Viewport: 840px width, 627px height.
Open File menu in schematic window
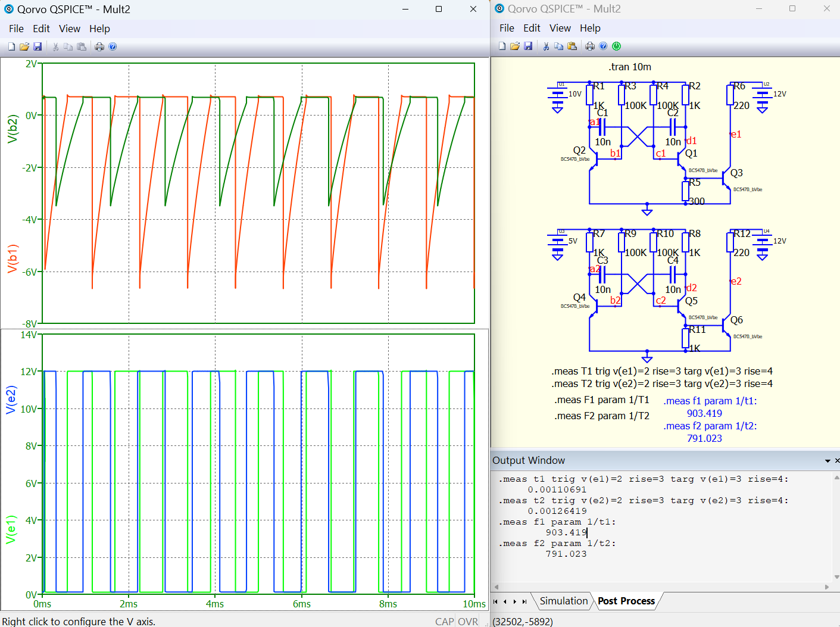click(507, 28)
